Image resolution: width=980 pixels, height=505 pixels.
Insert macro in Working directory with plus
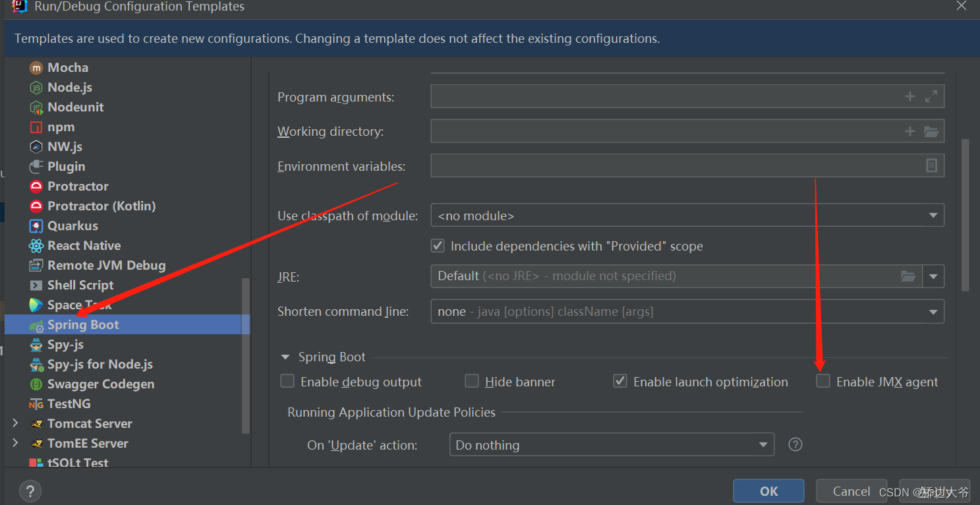(x=910, y=131)
